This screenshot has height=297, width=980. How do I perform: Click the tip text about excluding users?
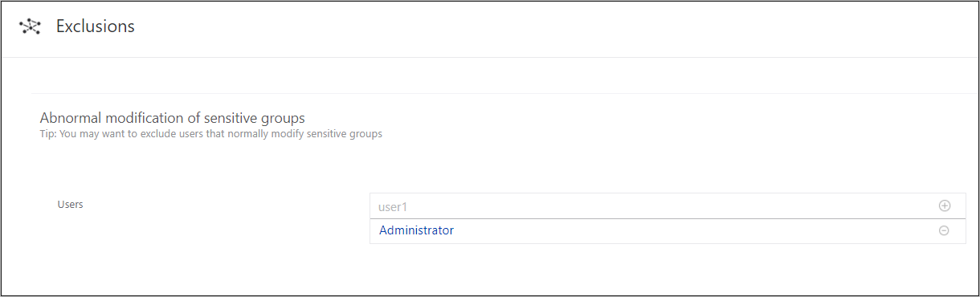[x=211, y=134]
